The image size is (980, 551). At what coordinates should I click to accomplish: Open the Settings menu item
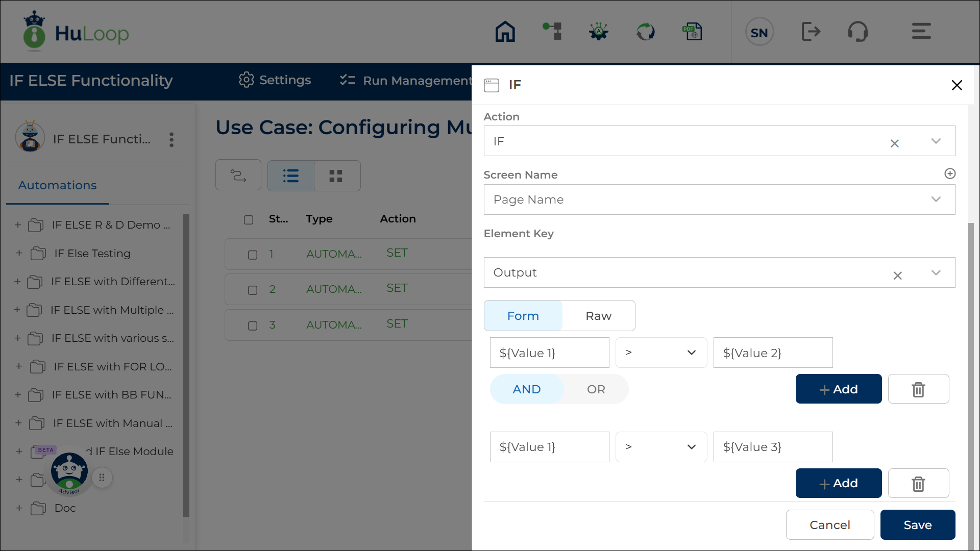coord(275,80)
